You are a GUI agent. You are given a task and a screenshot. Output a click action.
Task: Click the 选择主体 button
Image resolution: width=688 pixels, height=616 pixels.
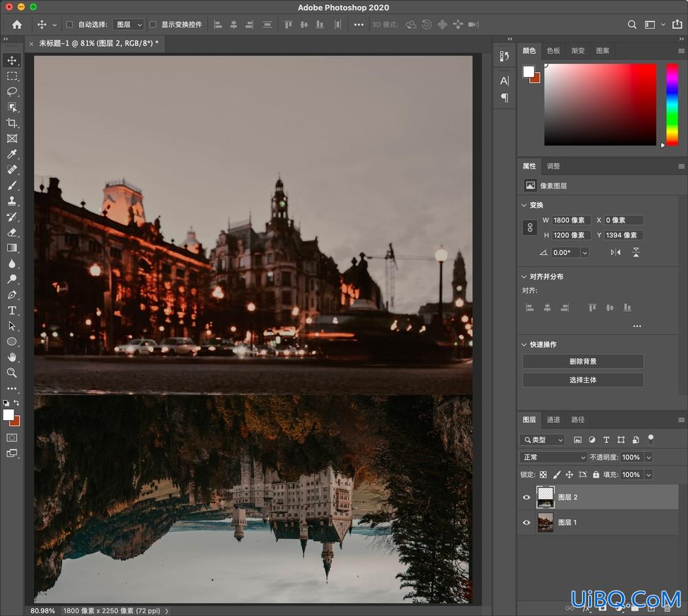tap(583, 380)
